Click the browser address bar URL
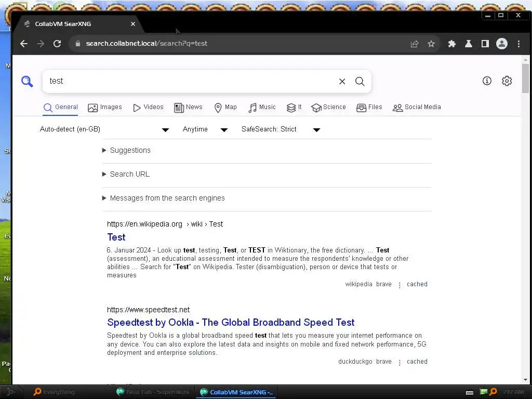Image resolution: width=532 pixels, height=399 pixels. click(147, 44)
